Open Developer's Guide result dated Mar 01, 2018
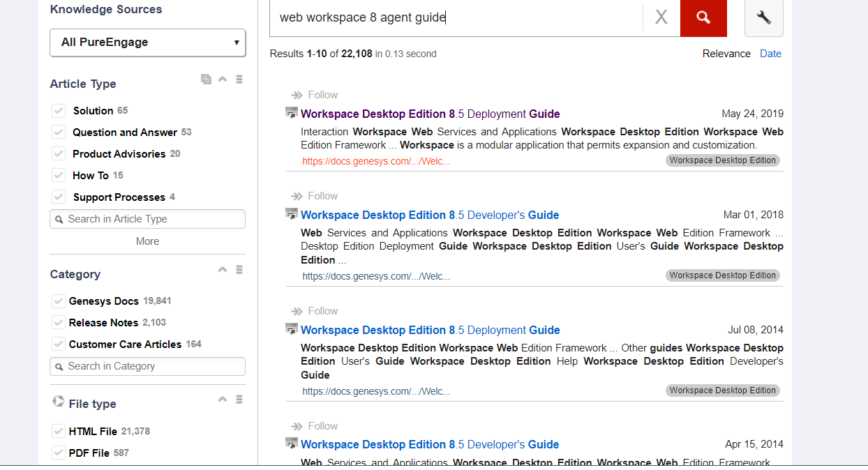Image resolution: width=868 pixels, height=470 pixels. [430, 215]
